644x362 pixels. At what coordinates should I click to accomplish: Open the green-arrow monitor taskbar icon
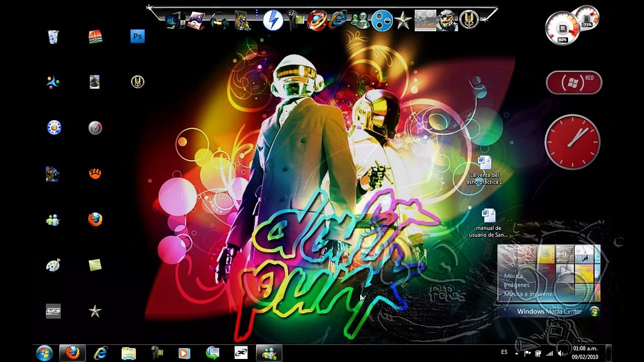(213, 353)
